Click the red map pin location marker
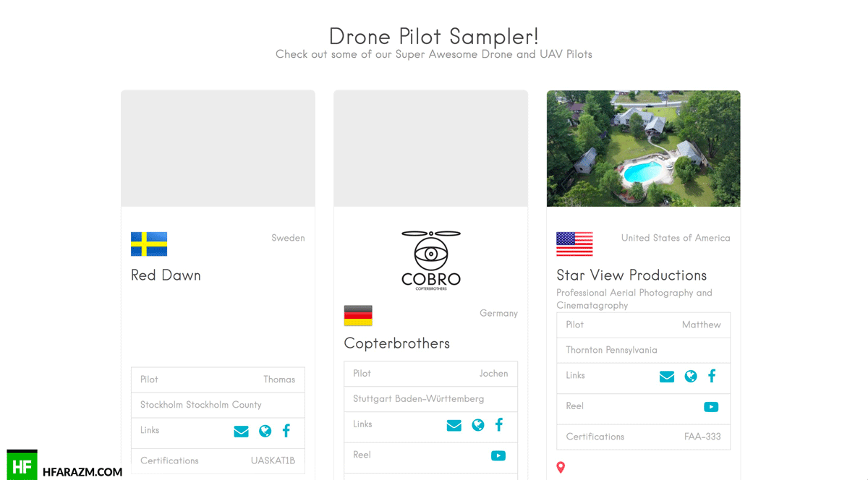The width and height of the screenshot is (868, 480). (x=561, y=468)
